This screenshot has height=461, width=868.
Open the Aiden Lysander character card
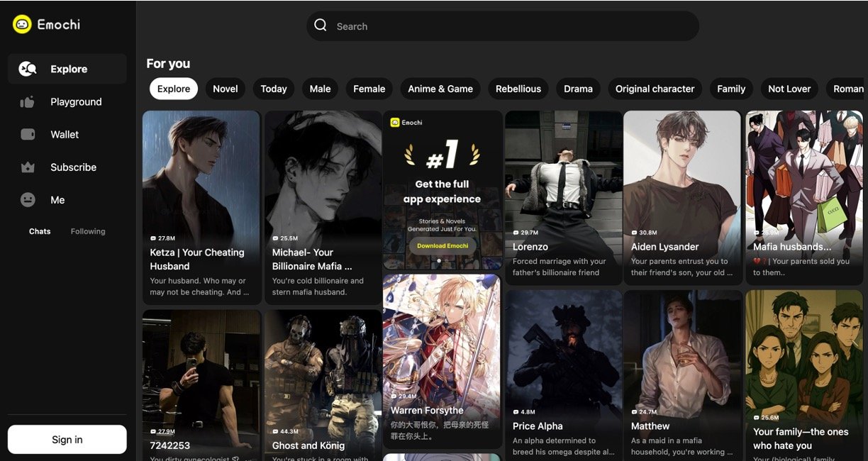point(681,198)
